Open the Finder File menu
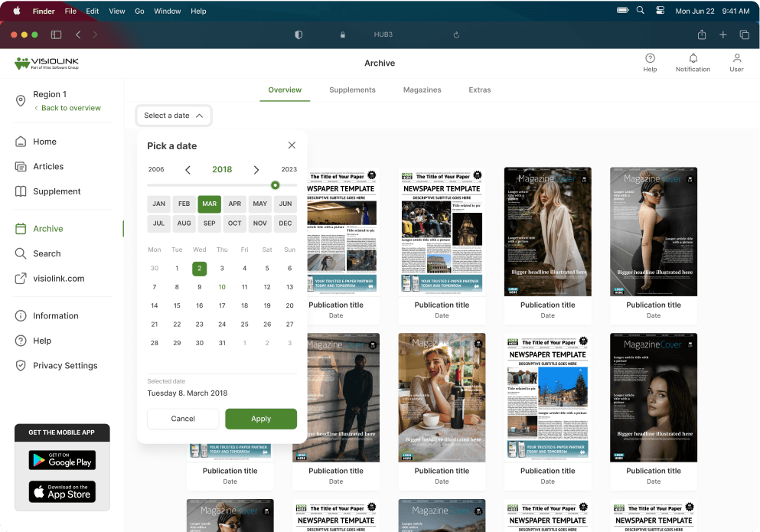Image resolution: width=760 pixels, height=532 pixels. tap(70, 11)
